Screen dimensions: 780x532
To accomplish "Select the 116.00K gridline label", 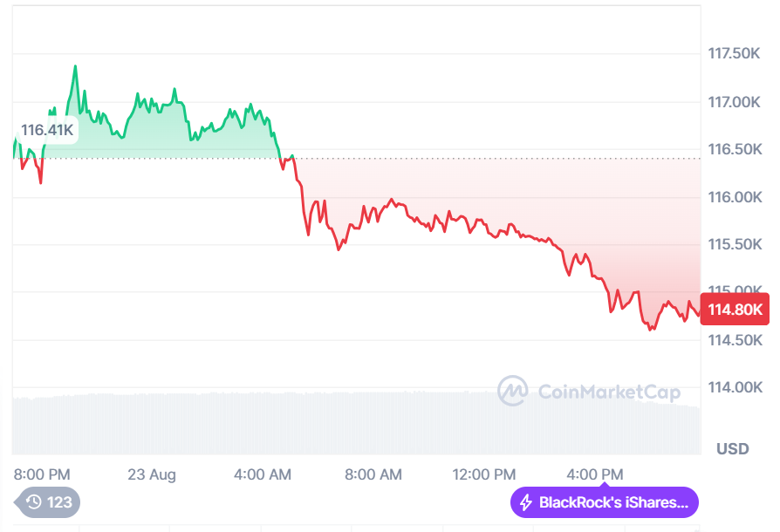I will pyautogui.click(x=734, y=197).
